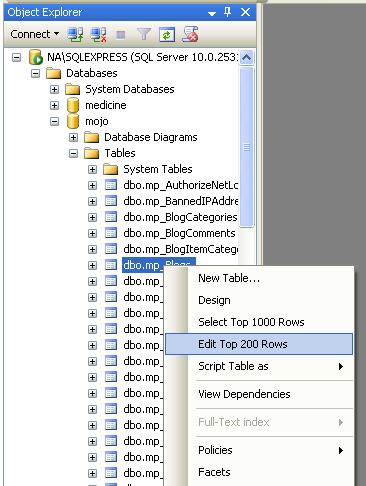
Task: Select dbo.mp_BlogComments table name
Action: coord(179,233)
